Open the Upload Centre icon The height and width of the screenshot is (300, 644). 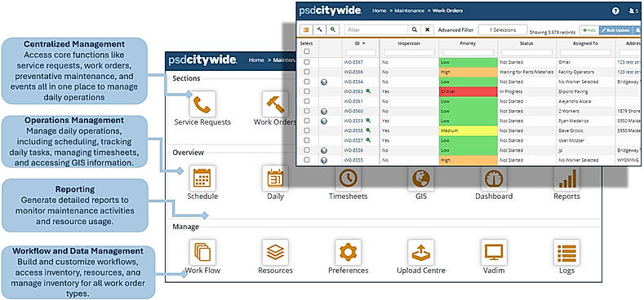(x=421, y=253)
